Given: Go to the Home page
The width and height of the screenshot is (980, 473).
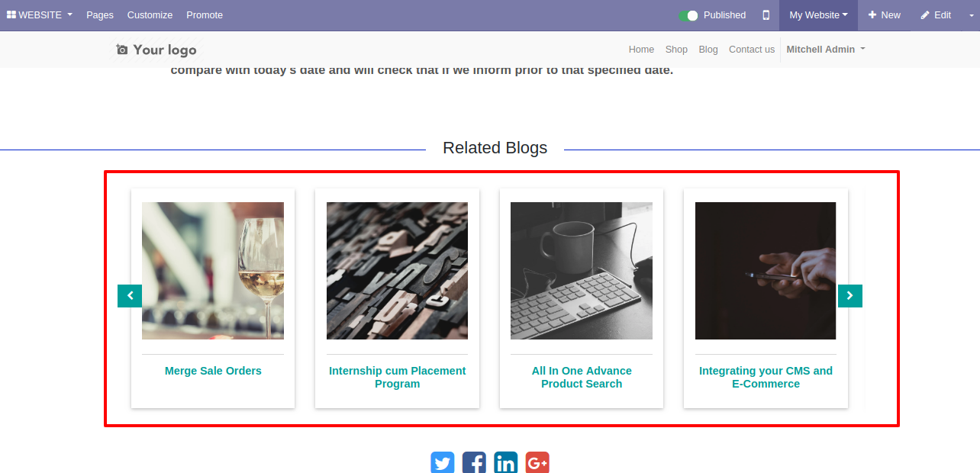Looking at the screenshot, I should [641, 50].
